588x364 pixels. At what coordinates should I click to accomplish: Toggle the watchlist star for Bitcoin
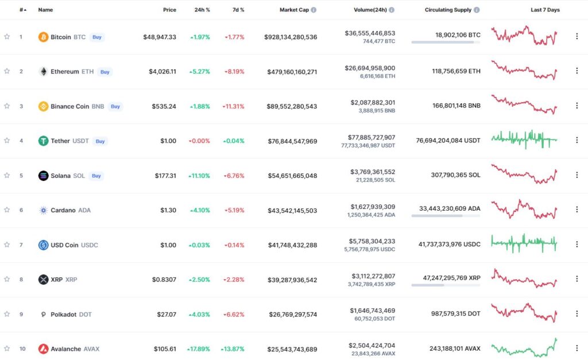(7, 36)
